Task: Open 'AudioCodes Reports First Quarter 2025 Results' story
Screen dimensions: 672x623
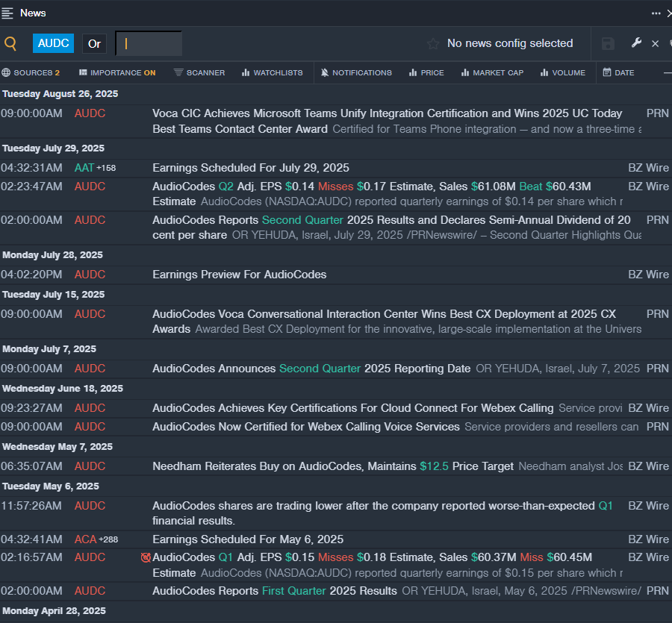Action: click(x=397, y=591)
